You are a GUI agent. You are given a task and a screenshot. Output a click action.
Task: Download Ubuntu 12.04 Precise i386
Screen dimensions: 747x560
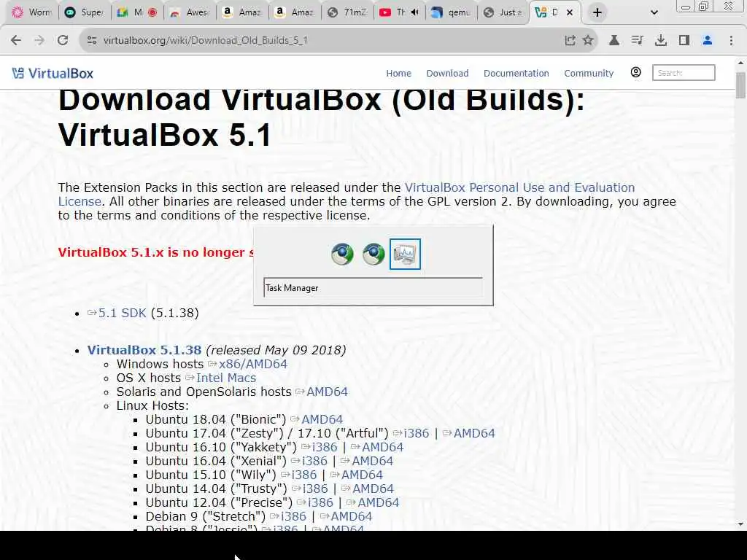pos(315,502)
